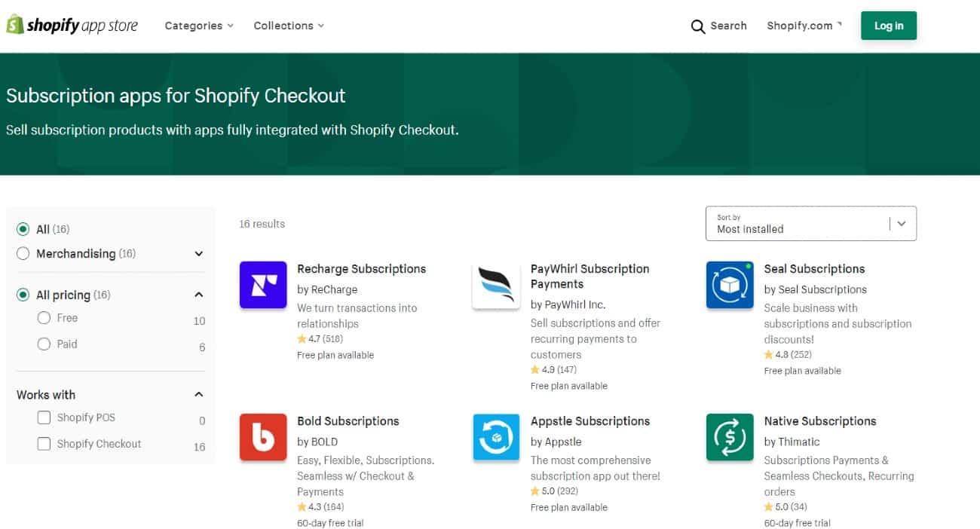
Task: Click 'by Appstle' developer text
Action: (x=556, y=442)
